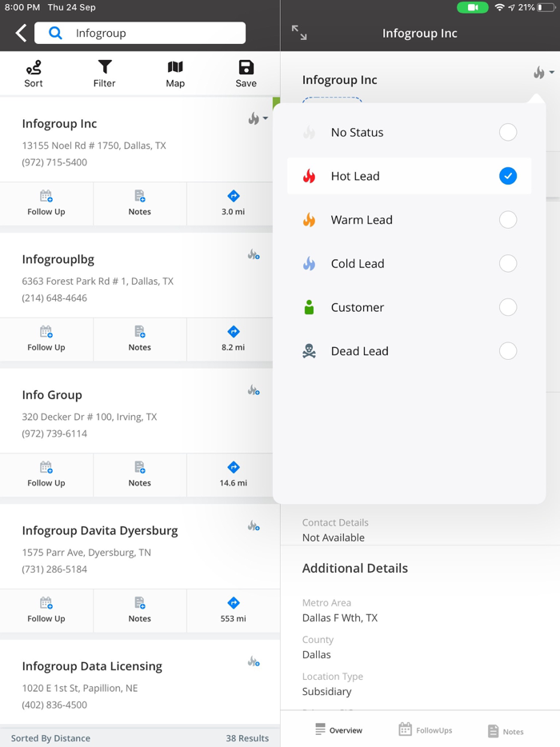Open the lead status dropdown on Infogroup Inc card

tap(256, 118)
